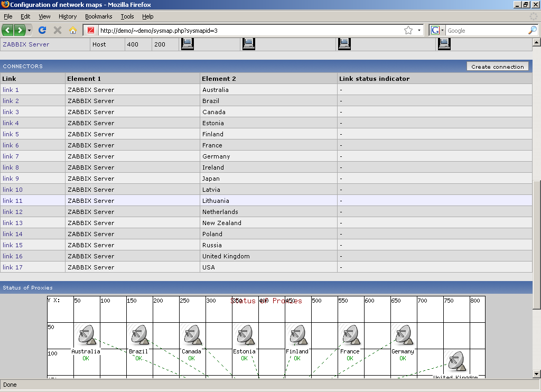The width and height of the screenshot is (541, 392).
Task: Reload the current page
Action: click(42, 30)
